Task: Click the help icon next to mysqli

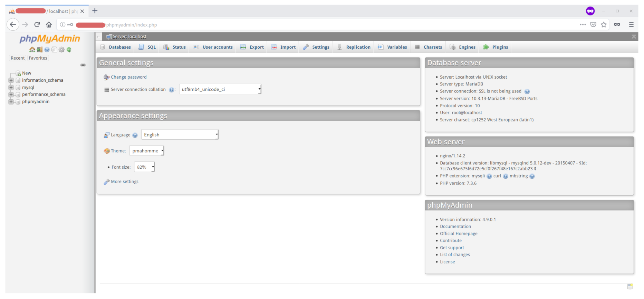Action: pos(489,176)
